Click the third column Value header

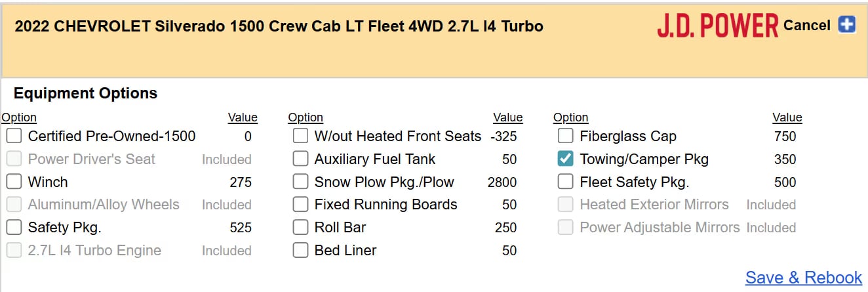pos(787,117)
